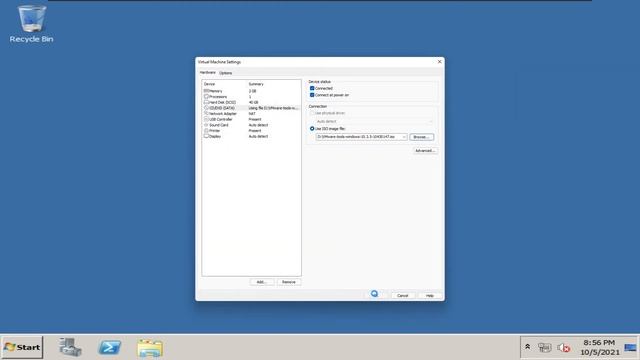Screen dimensions: 640x360
Task: Open the Auto detect drive dropdown
Action: tap(374, 121)
